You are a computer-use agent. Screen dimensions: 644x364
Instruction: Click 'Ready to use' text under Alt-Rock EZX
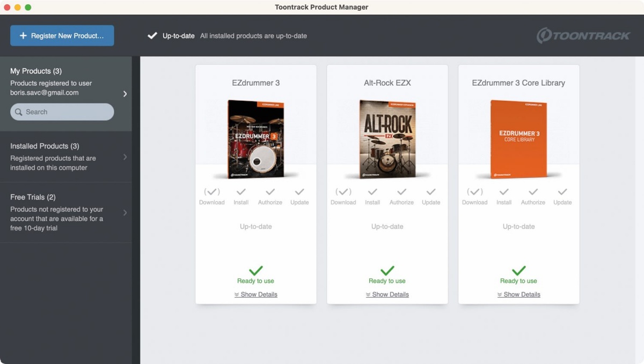pos(387,281)
